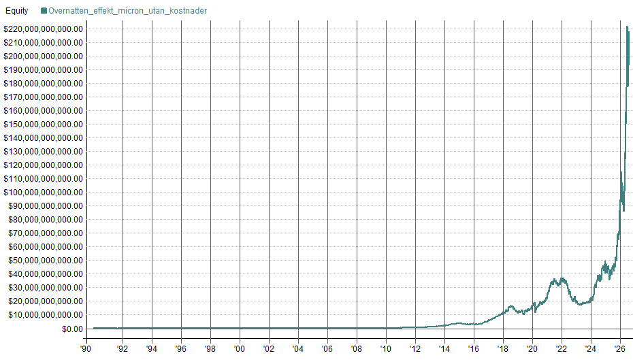Click the Equity chart title

[x=16, y=11]
